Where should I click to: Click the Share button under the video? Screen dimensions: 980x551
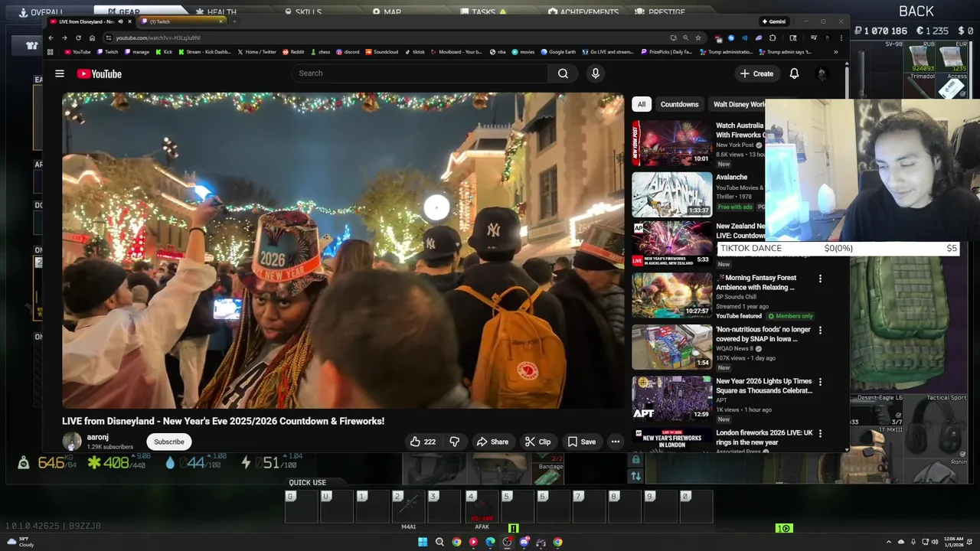(x=492, y=442)
